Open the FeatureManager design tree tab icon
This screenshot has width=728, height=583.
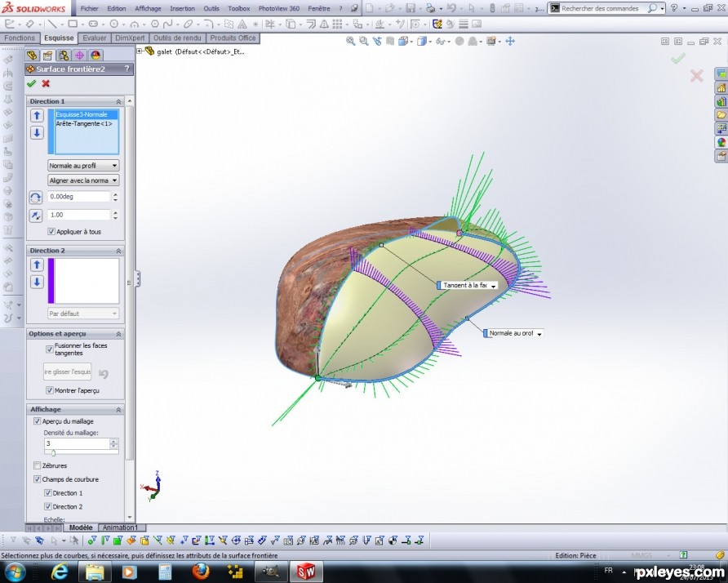point(32,56)
